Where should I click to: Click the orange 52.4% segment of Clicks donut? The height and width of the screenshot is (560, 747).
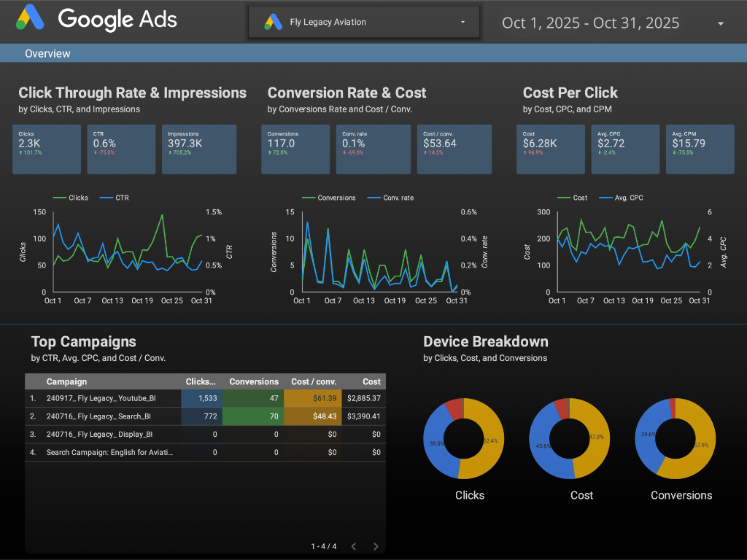(x=492, y=440)
